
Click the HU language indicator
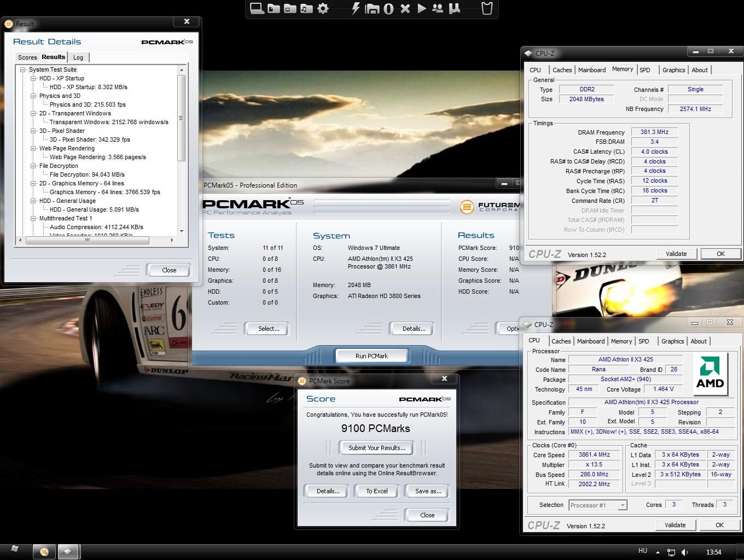(x=643, y=551)
